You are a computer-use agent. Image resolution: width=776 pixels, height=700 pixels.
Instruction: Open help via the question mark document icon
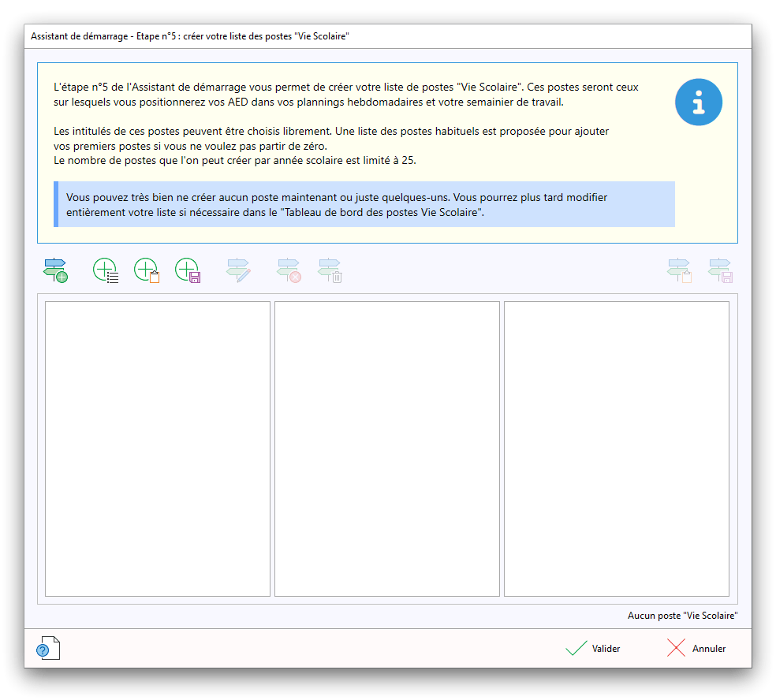click(47, 648)
